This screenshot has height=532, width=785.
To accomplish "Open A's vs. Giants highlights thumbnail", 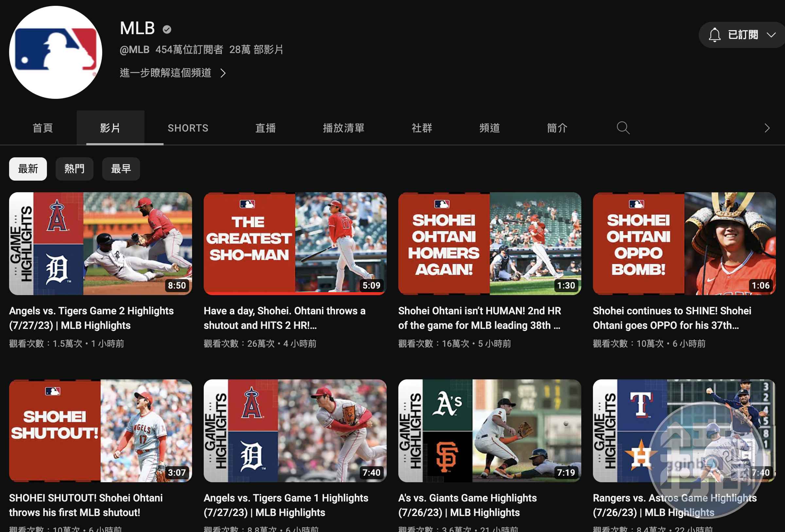I will [489, 430].
